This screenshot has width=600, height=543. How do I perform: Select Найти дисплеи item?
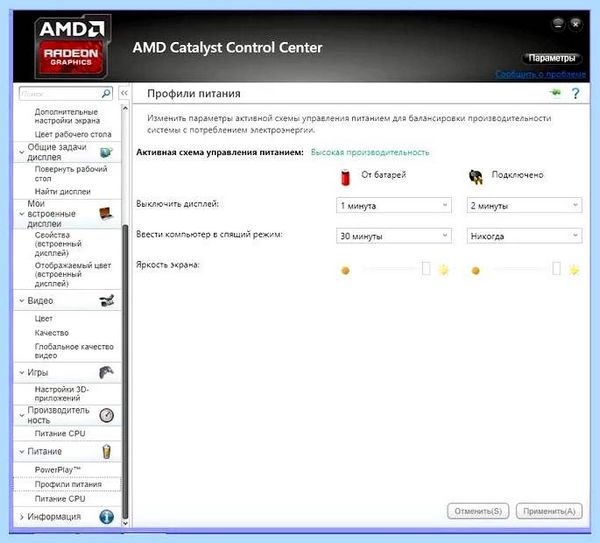tap(63, 191)
